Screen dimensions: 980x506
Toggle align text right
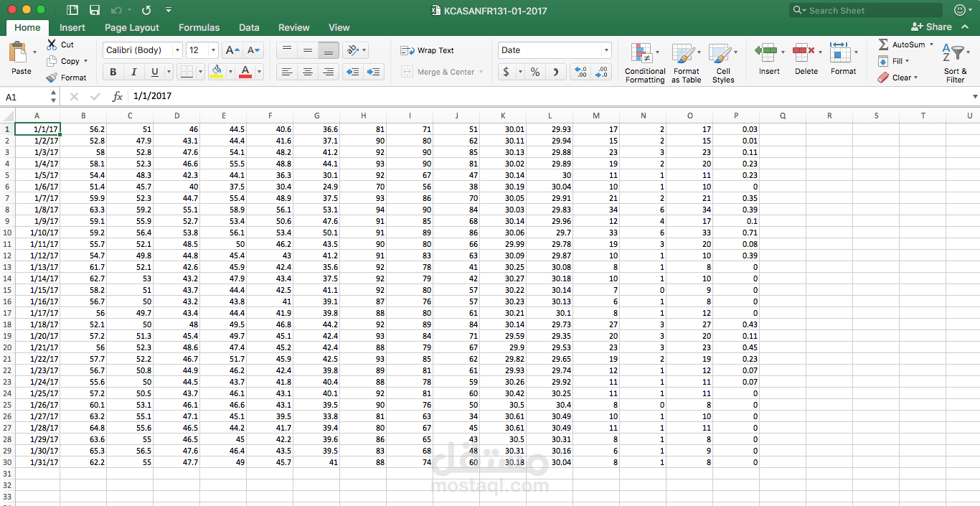[329, 72]
